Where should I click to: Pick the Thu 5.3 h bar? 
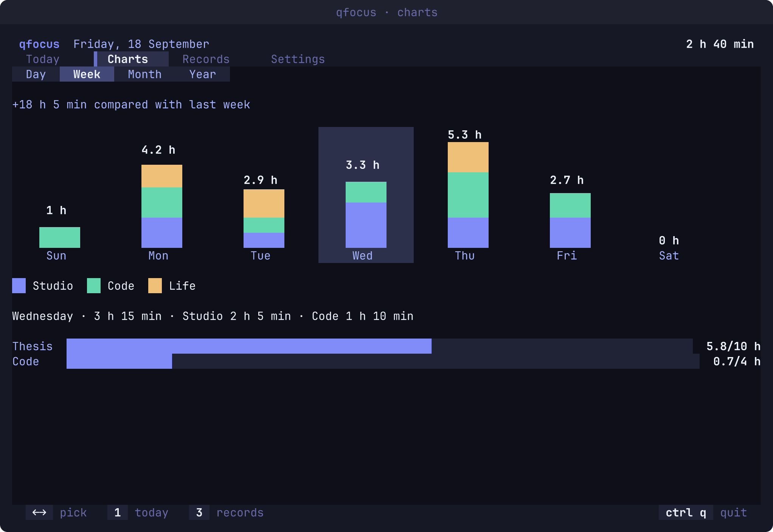click(468, 195)
